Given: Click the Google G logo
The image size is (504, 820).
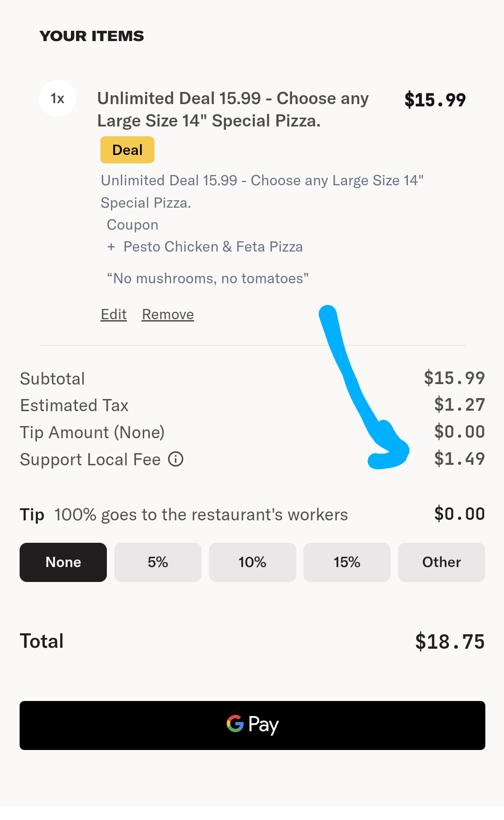Looking at the screenshot, I should pos(235,724).
